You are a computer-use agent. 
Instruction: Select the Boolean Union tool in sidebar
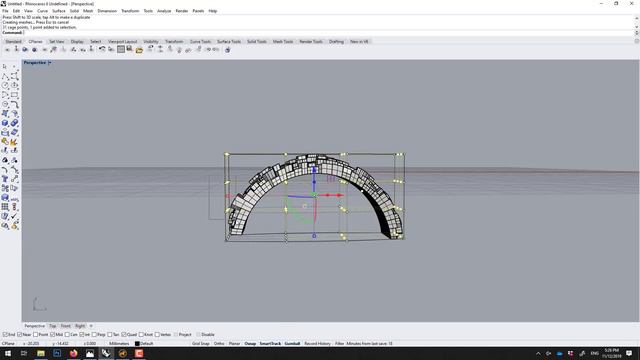(14, 123)
